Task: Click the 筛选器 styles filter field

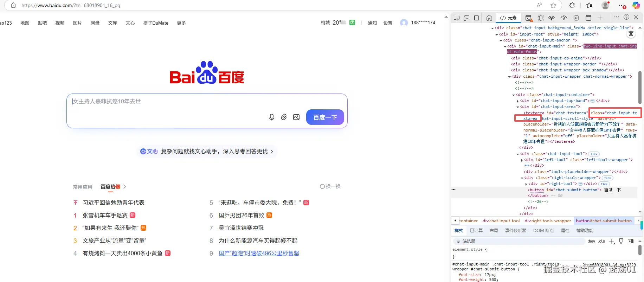Action: pyautogui.click(x=519, y=241)
